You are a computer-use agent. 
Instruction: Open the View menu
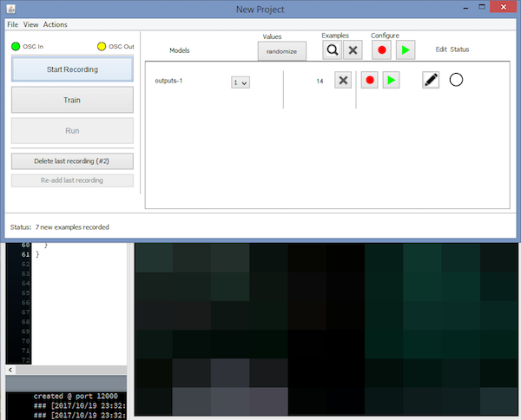tap(30, 24)
